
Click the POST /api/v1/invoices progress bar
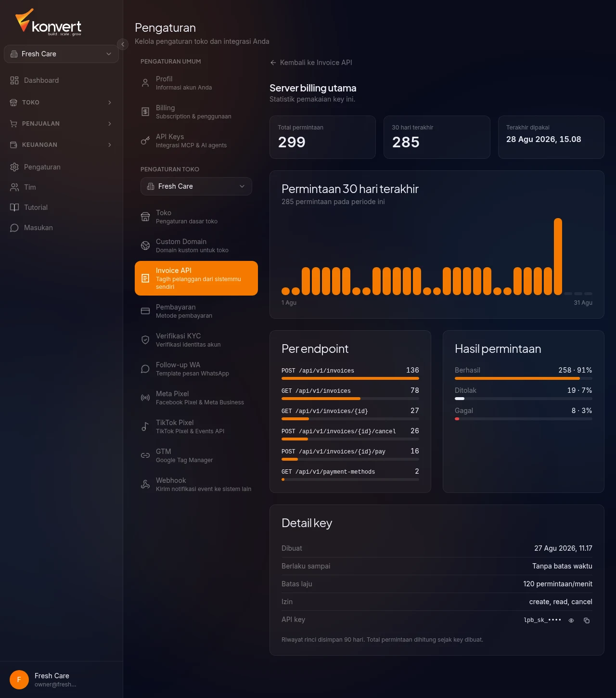click(350, 378)
